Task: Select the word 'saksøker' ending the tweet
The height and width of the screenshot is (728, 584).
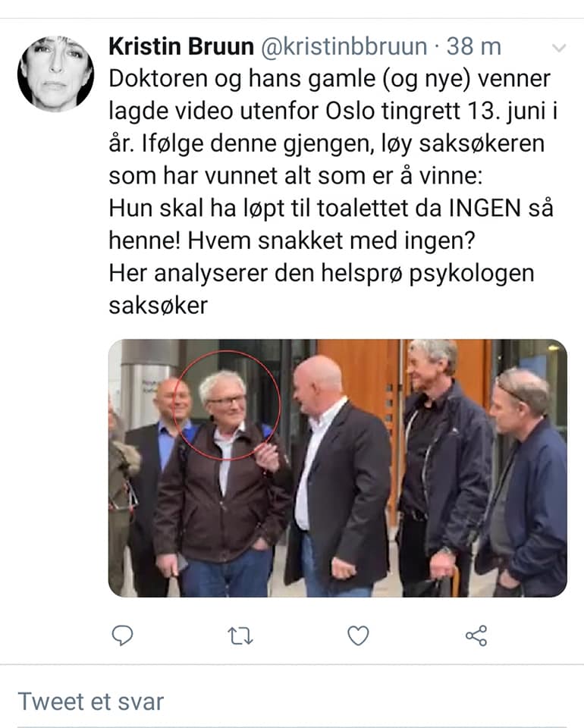Action: 159,306
